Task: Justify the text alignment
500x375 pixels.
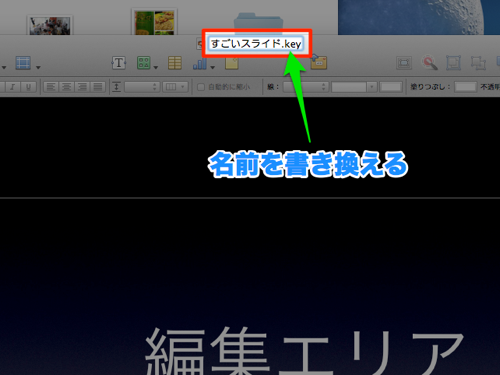Action: [x=98, y=87]
